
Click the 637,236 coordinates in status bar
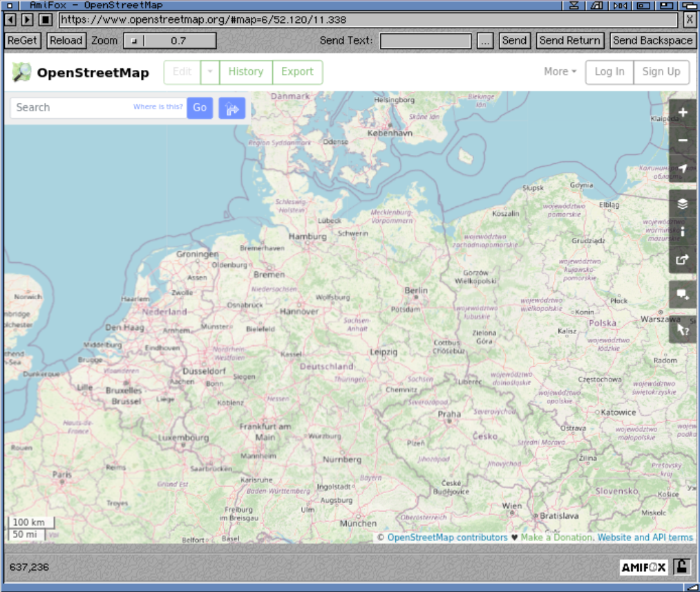click(x=29, y=567)
